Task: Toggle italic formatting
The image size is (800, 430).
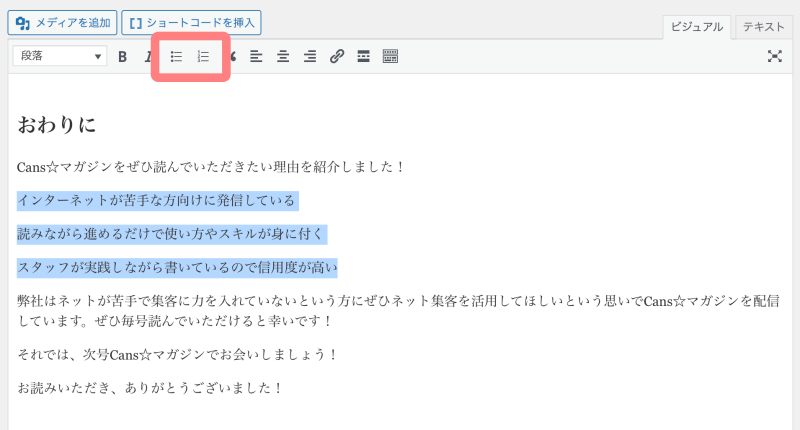Action: (148, 57)
